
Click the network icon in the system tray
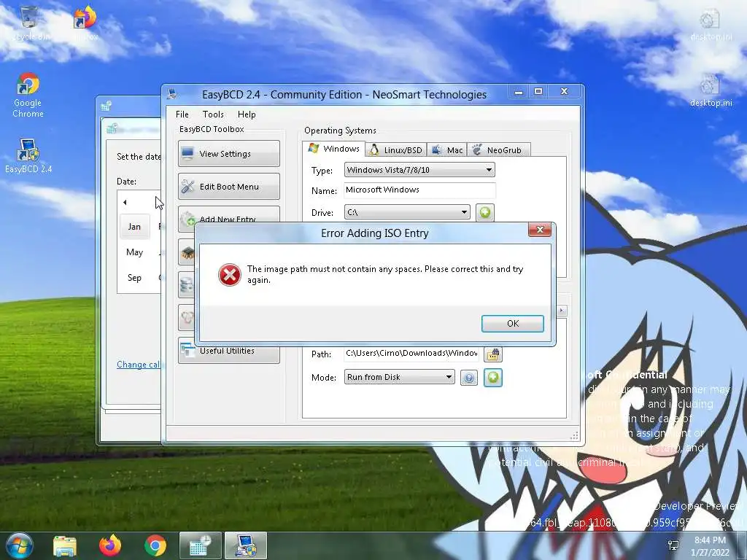(x=673, y=545)
